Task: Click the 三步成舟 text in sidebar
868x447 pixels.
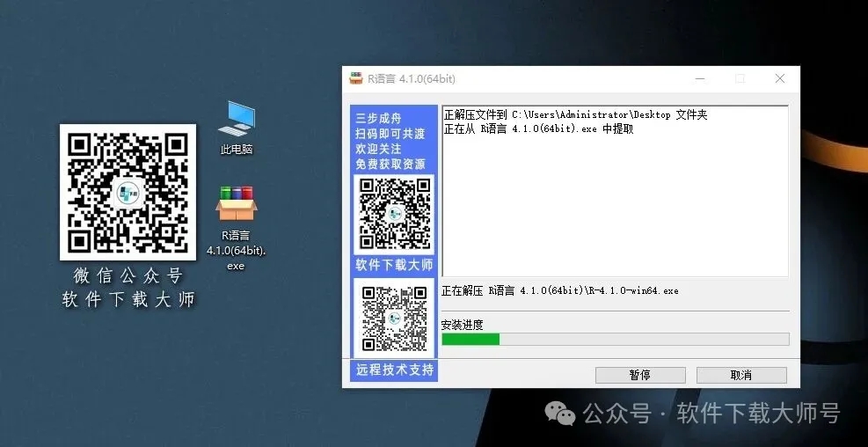Action: (379, 119)
